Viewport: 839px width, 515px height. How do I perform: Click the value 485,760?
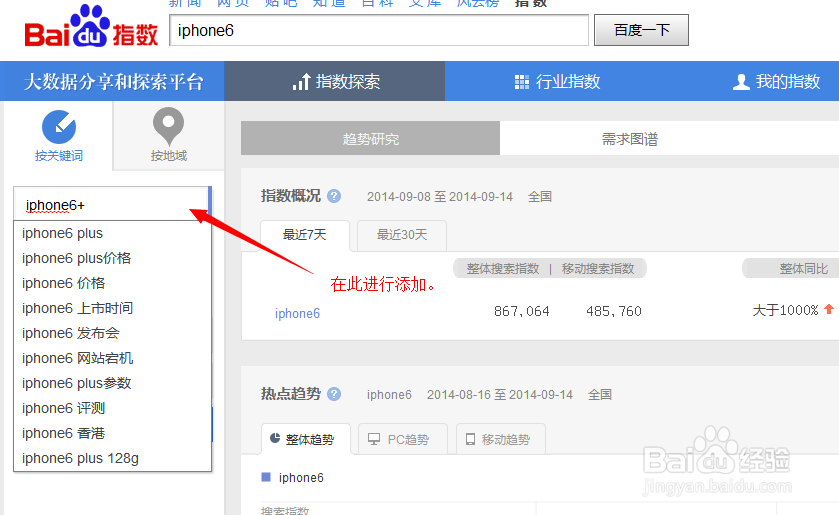614,311
